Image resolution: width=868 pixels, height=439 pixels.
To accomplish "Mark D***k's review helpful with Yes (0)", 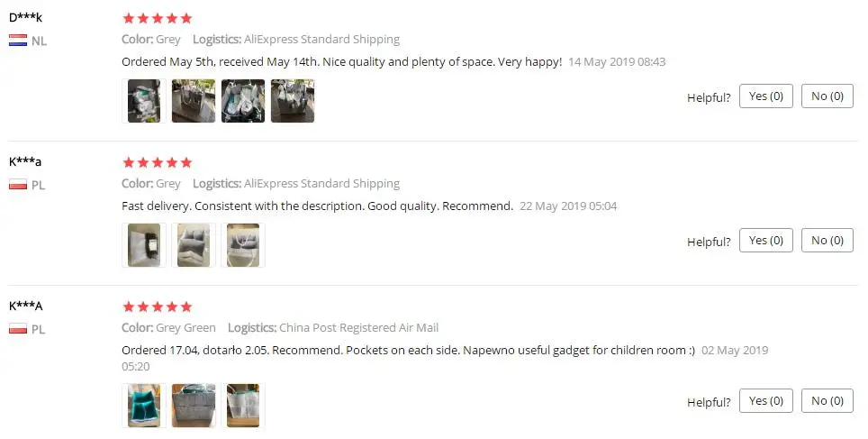I will pyautogui.click(x=765, y=96).
